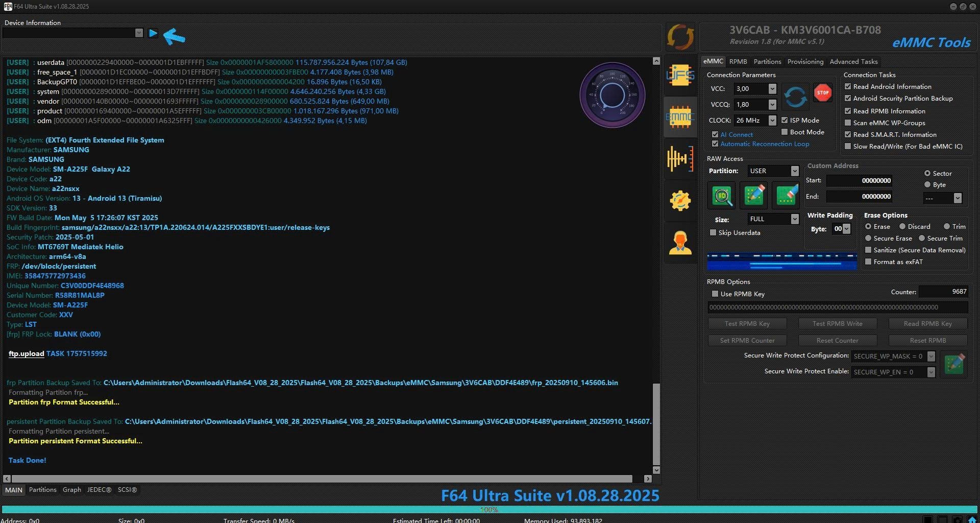Viewport: 980px width, 523px height.
Task: Open the orange gear settings icon
Action: 680,201
